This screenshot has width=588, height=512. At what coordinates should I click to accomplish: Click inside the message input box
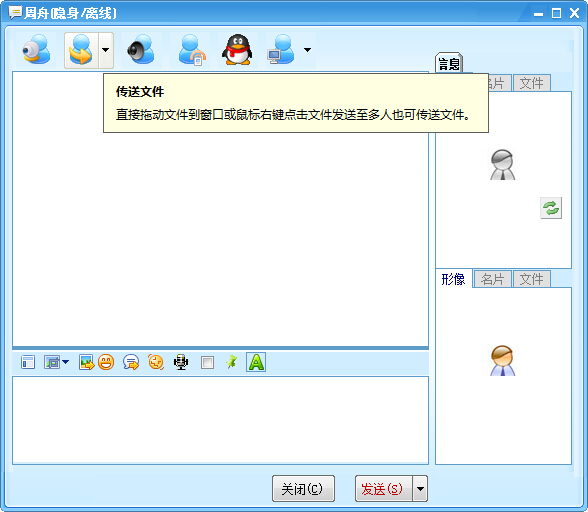click(x=220, y=420)
